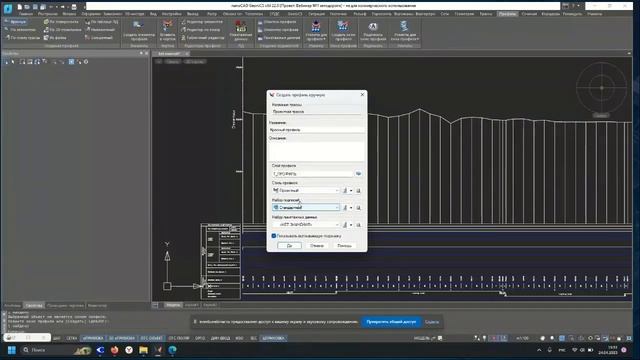Screen dimensions: 640x360
Task: Select Из файла profile creation tool
Action: tap(55, 38)
